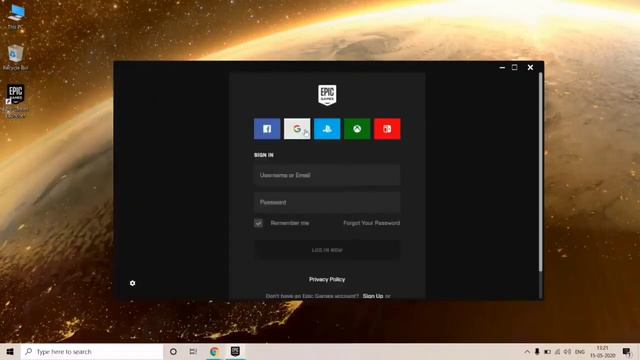Viewport: 640px width, 360px height.
Task: Click the taskbar search box
Action: coord(92,351)
